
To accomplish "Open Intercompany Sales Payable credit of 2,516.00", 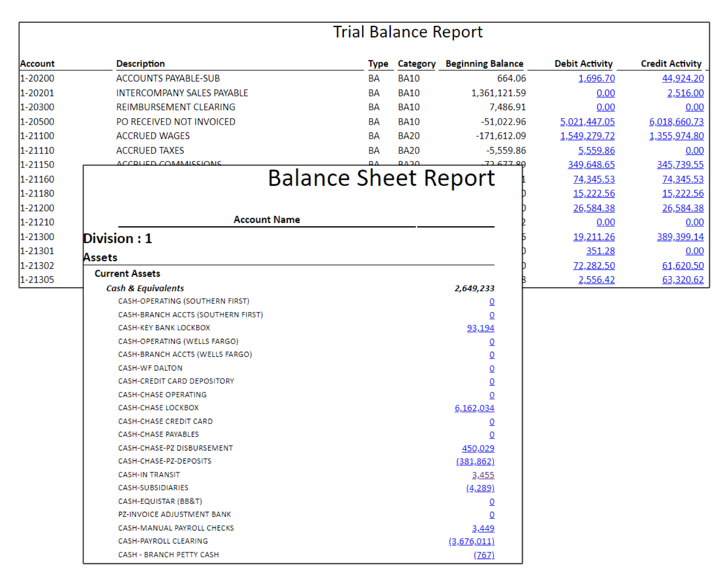I will pos(685,93).
